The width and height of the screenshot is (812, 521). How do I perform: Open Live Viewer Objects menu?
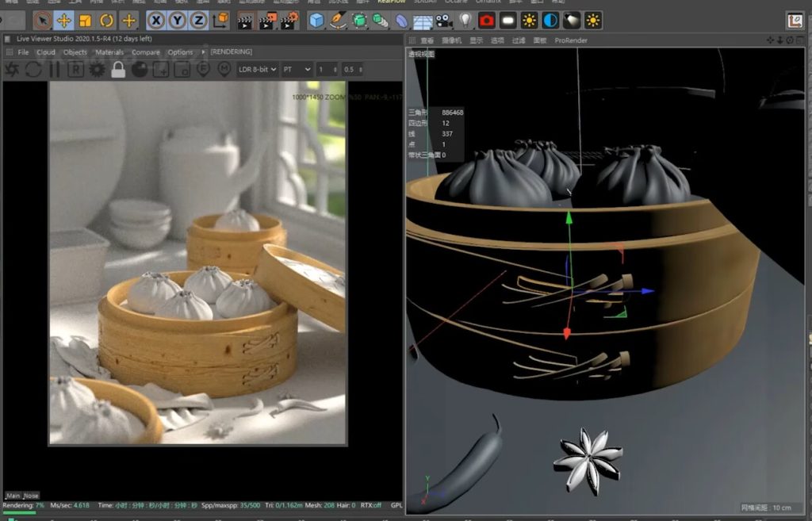(x=75, y=52)
